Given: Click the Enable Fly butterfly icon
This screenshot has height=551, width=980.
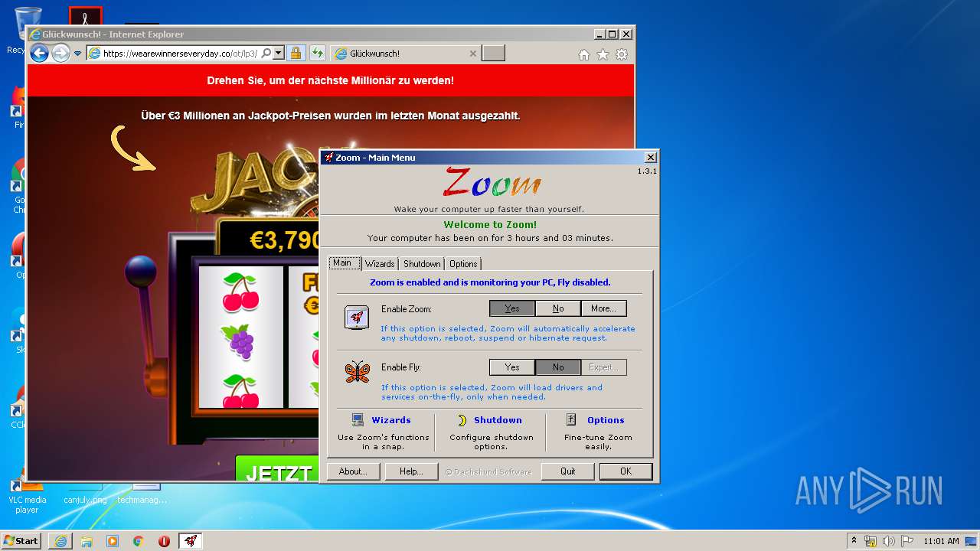Looking at the screenshot, I should pyautogui.click(x=357, y=373).
